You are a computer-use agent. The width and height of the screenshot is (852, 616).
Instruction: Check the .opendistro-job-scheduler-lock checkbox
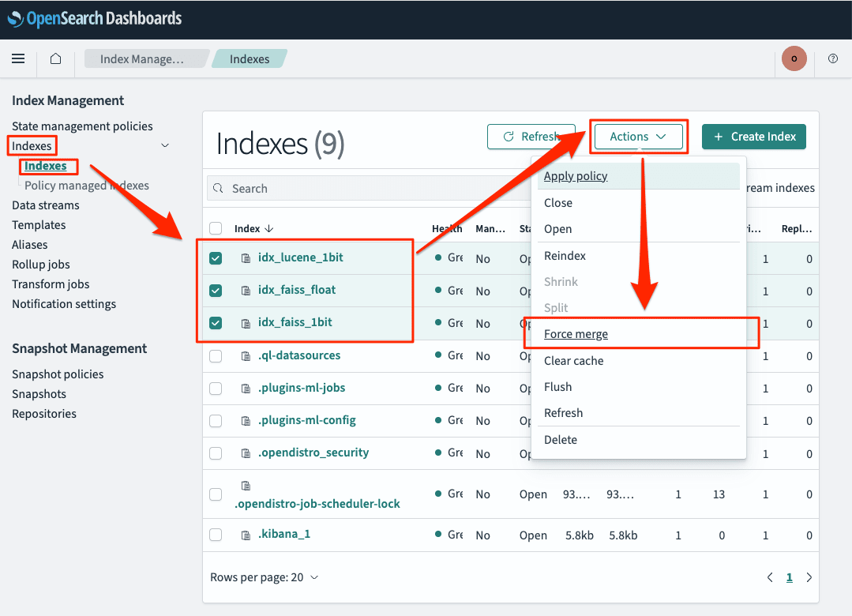[216, 494]
